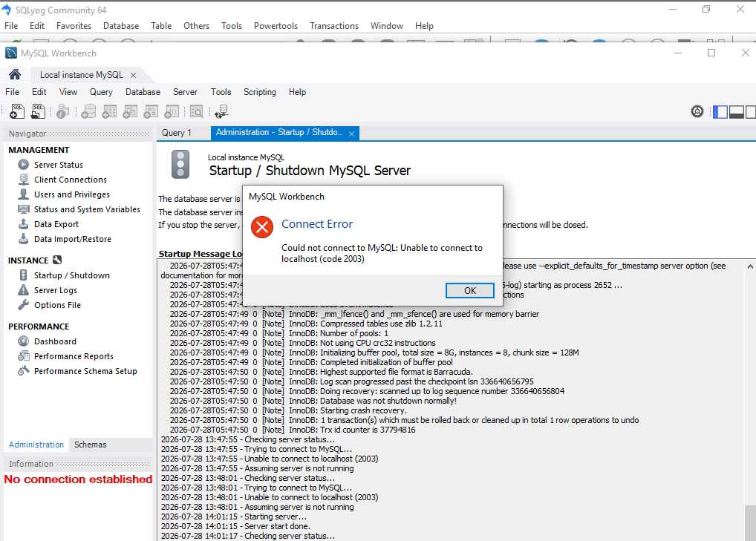756x541 pixels.
Task: Open Workbench Server menu
Action: pos(185,92)
